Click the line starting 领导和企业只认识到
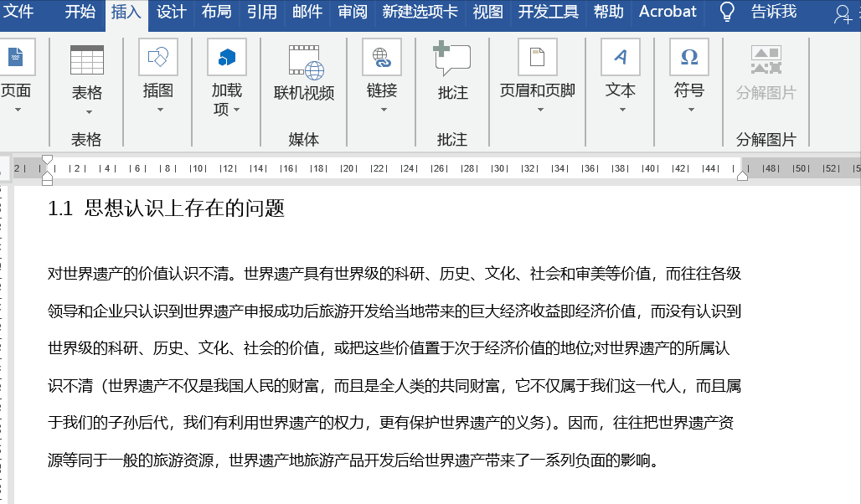The image size is (861, 504). 394,311
